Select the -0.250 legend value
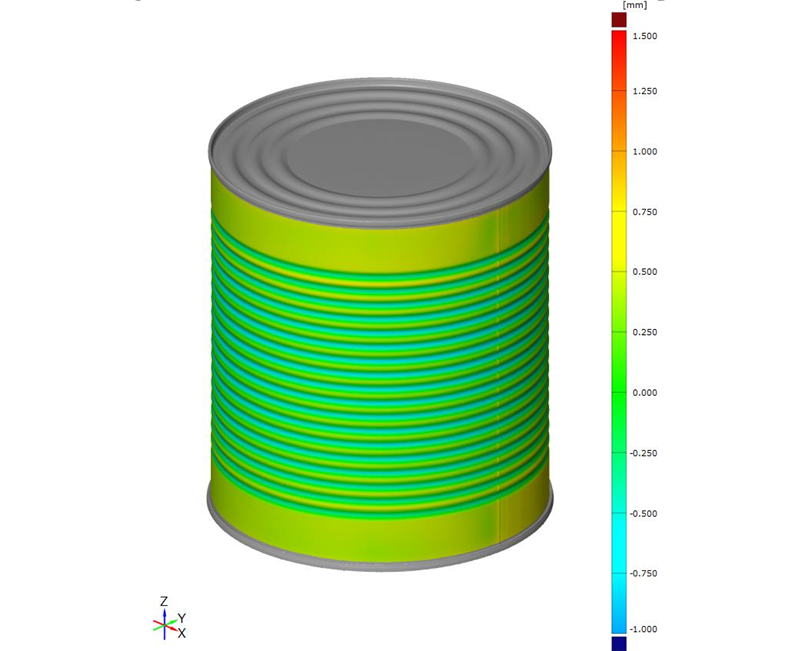This screenshot has height=651, width=800. point(643,453)
